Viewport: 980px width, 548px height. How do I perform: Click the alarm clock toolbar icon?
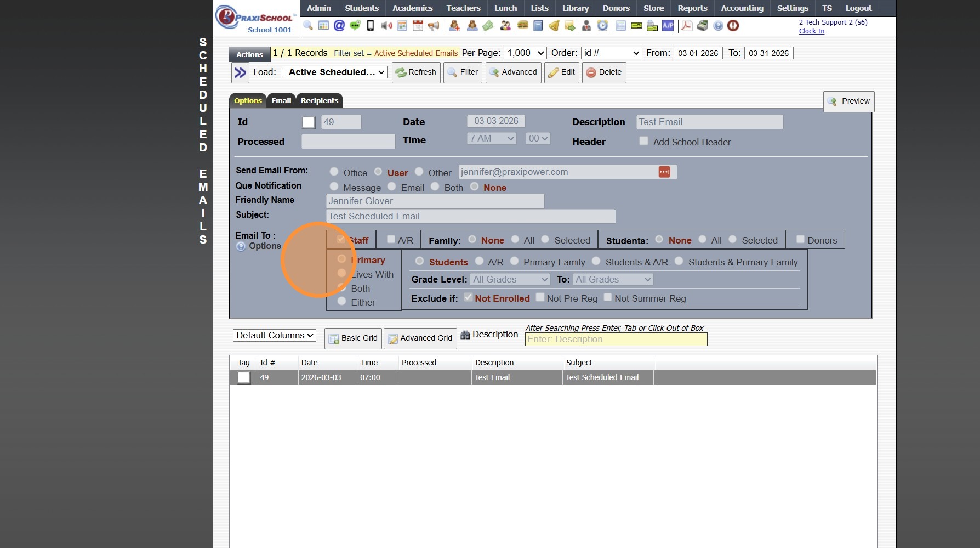[x=602, y=25]
